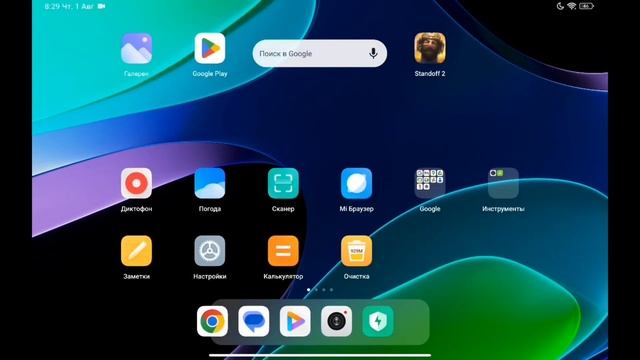Open the Инструменты folder
This screenshot has width=640, height=360.
pos(503,183)
